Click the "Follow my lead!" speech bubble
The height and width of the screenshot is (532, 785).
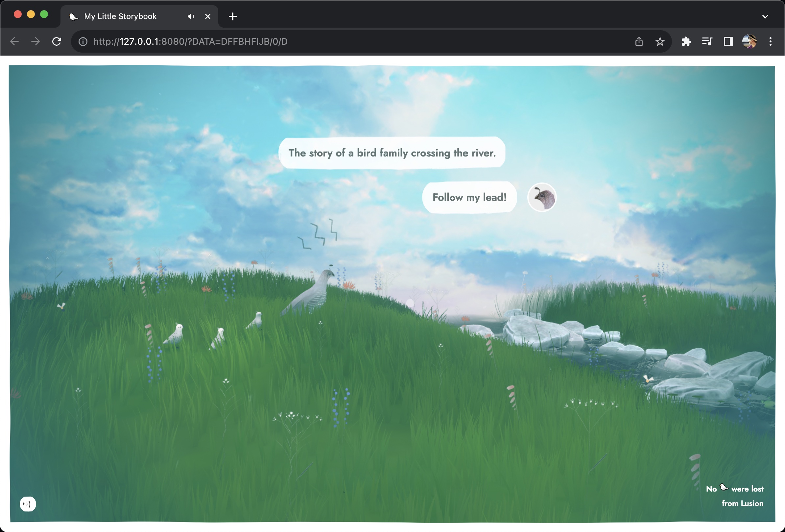click(469, 197)
